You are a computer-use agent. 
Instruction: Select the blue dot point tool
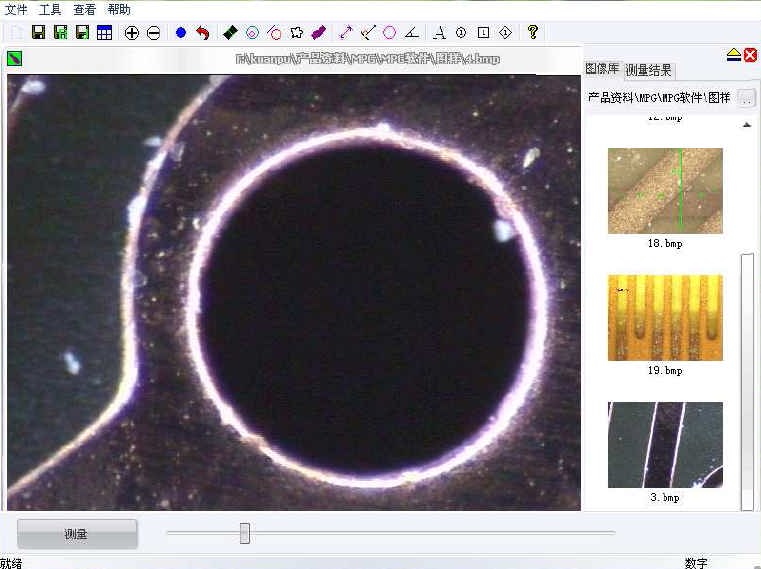(x=181, y=33)
